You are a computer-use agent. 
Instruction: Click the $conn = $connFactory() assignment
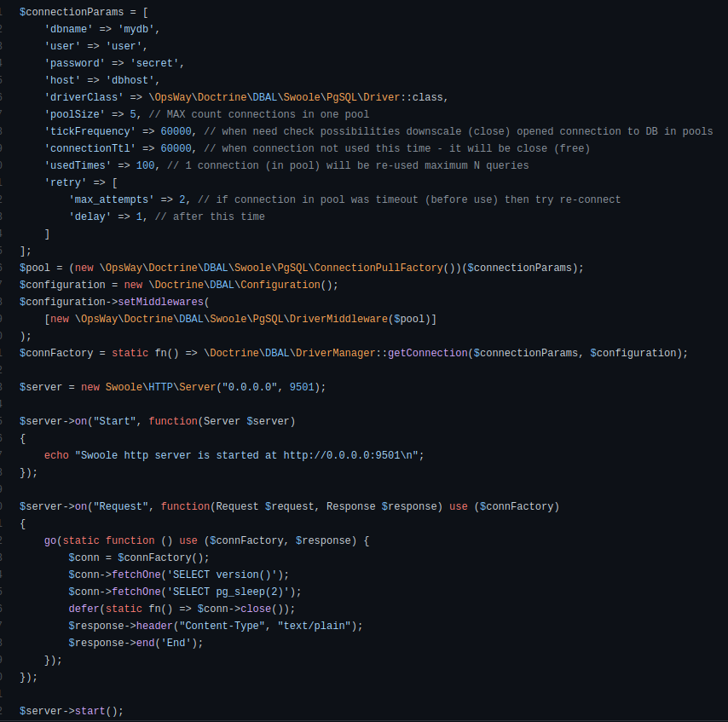(139, 557)
